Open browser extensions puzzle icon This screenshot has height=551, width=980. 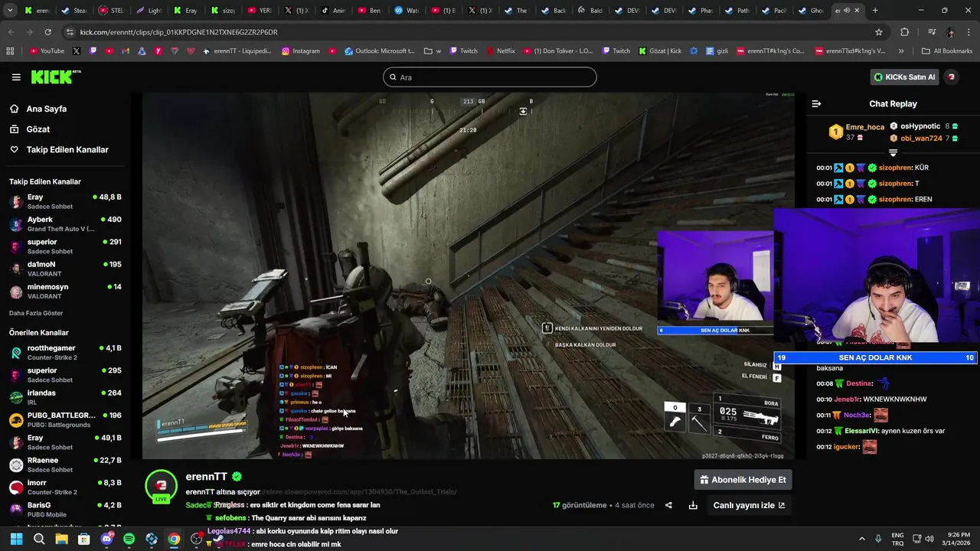click(904, 32)
